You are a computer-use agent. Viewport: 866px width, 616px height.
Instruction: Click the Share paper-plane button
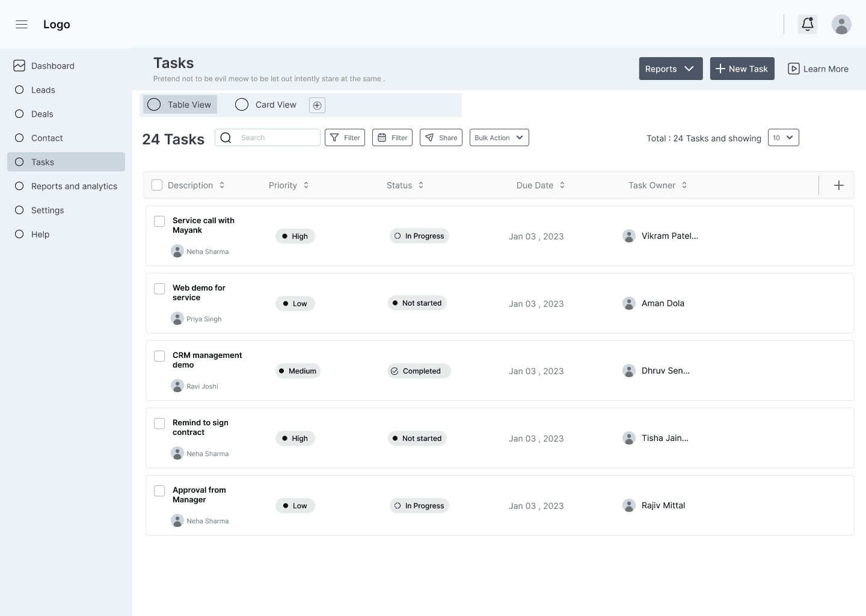click(x=441, y=138)
